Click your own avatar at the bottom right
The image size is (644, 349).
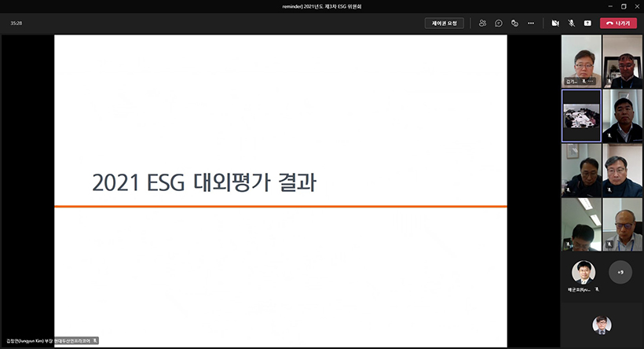(x=602, y=325)
